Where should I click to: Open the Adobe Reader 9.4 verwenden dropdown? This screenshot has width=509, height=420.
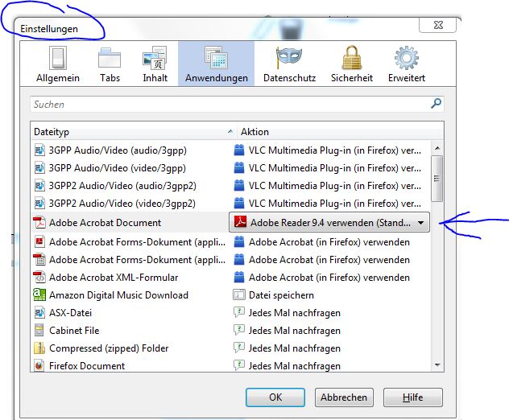tap(329, 222)
